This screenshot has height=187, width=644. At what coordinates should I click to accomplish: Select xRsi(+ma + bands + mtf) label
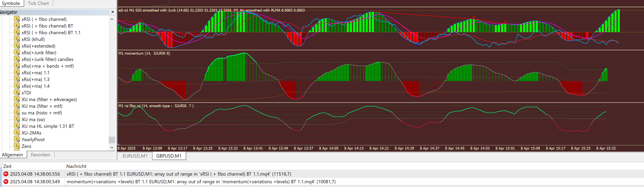47,66
